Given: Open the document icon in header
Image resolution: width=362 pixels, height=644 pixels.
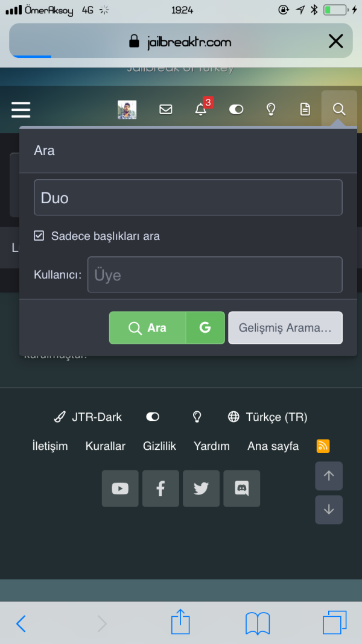Looking at the screenshot, I should [305, 109].
